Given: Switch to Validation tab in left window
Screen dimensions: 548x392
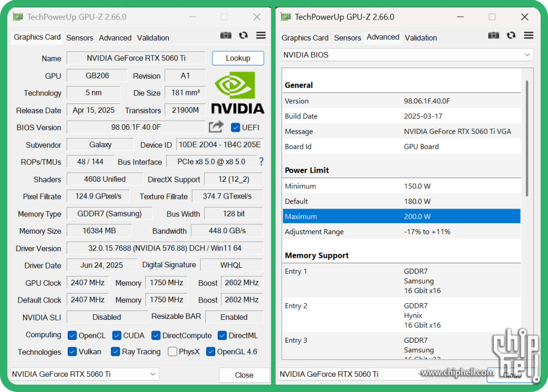Looking at the screenshot, I should [x=153, y=37].
